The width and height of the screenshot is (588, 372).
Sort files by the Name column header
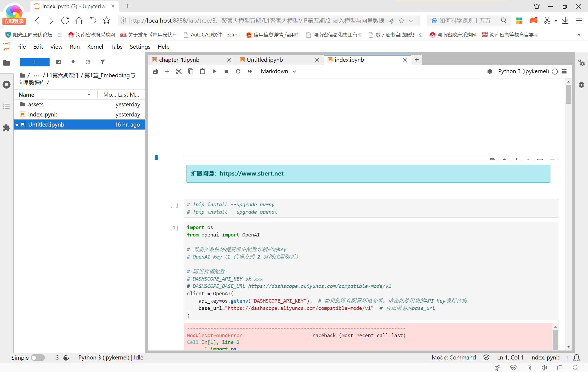click(x=26, y=94)
